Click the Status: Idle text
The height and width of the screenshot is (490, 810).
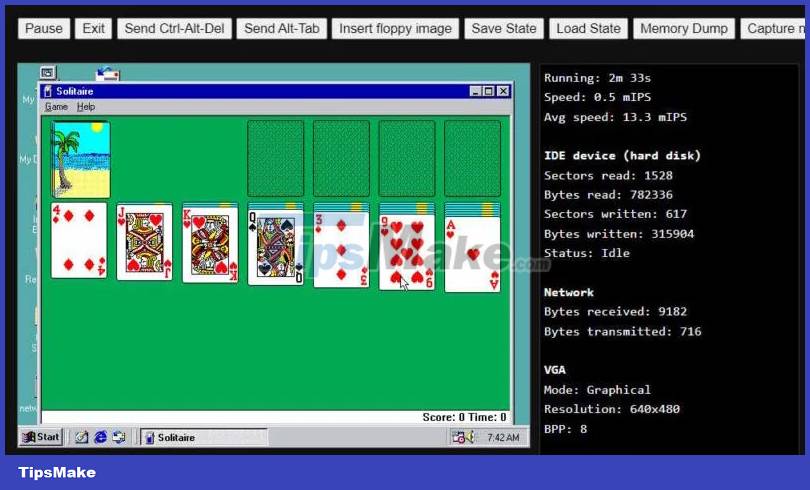[x=586, y=253]
